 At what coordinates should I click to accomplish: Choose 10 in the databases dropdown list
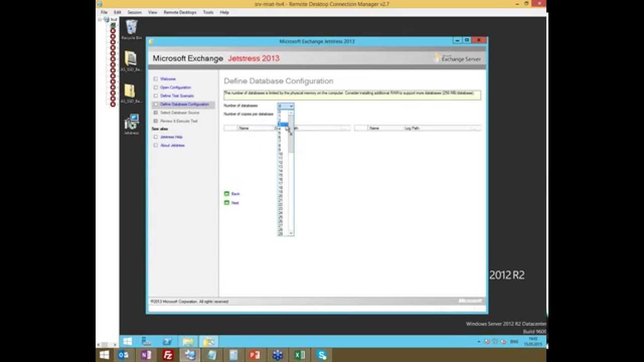283,154
